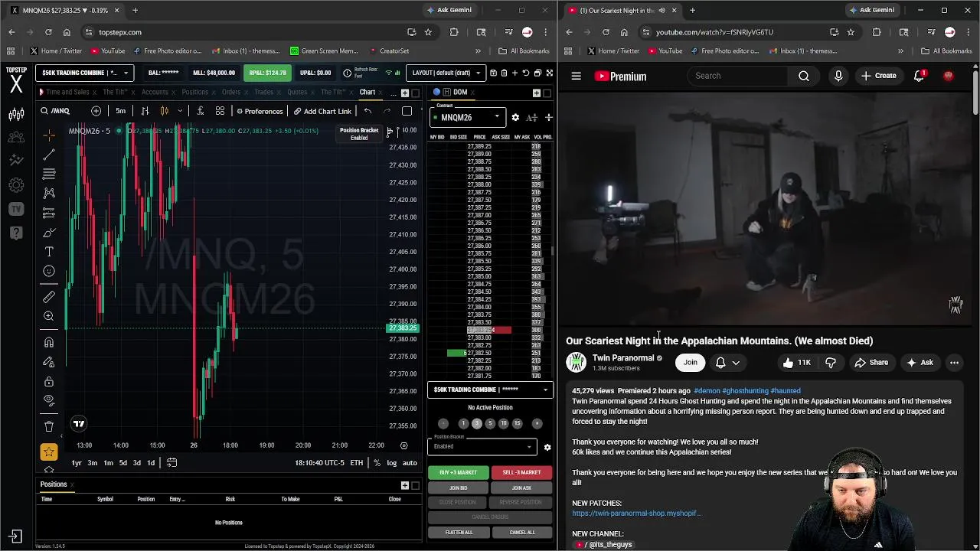Open the Topstep trading candlestick sidebar icon
The height and width of the screenshot is (551, 980).
(16, 115)
